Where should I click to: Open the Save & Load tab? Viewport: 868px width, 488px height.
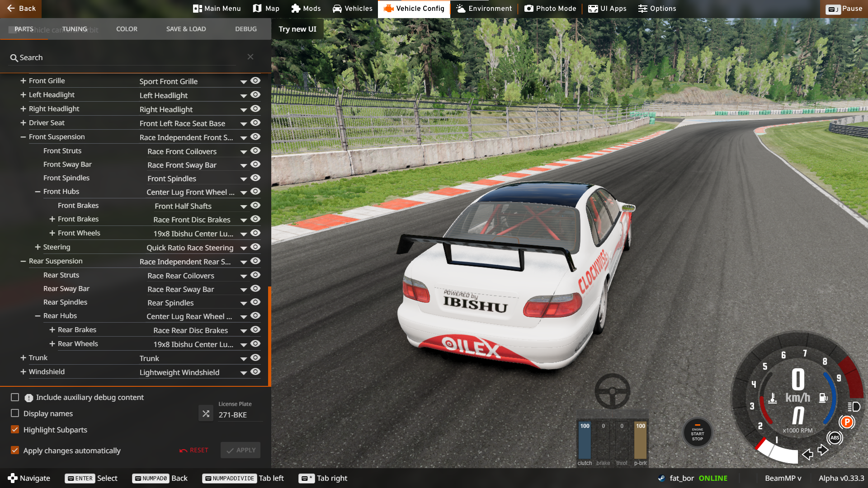pos(186,29)
